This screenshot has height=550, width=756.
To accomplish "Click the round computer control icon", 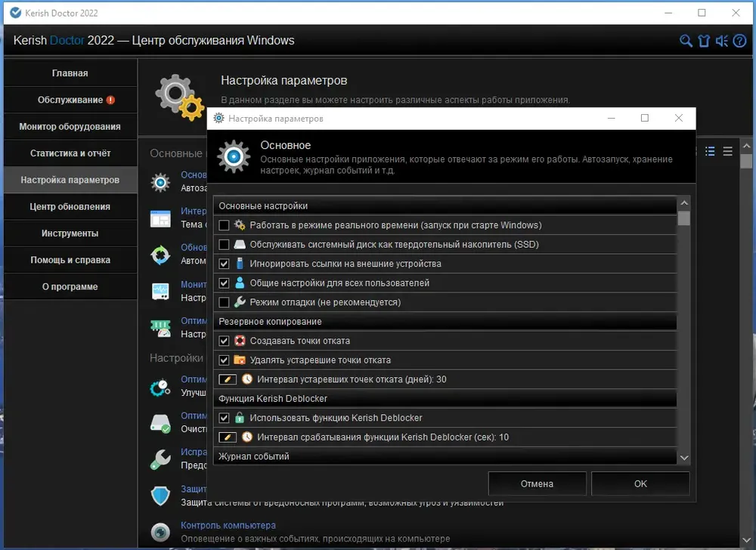I will click(x=160, y=532).
